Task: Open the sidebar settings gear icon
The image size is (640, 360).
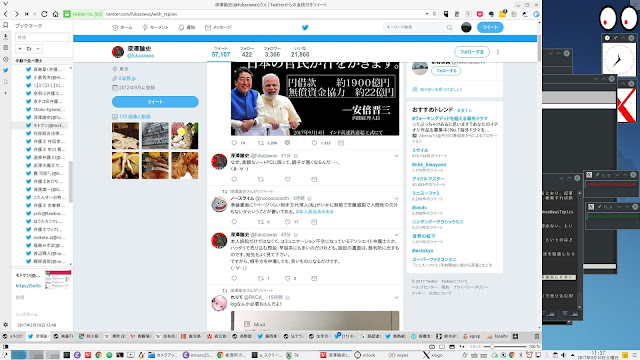Action: pos(5,325)
